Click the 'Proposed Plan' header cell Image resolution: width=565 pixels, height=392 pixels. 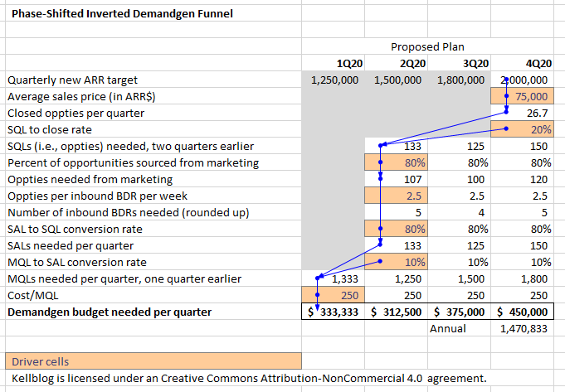point(427,46)
